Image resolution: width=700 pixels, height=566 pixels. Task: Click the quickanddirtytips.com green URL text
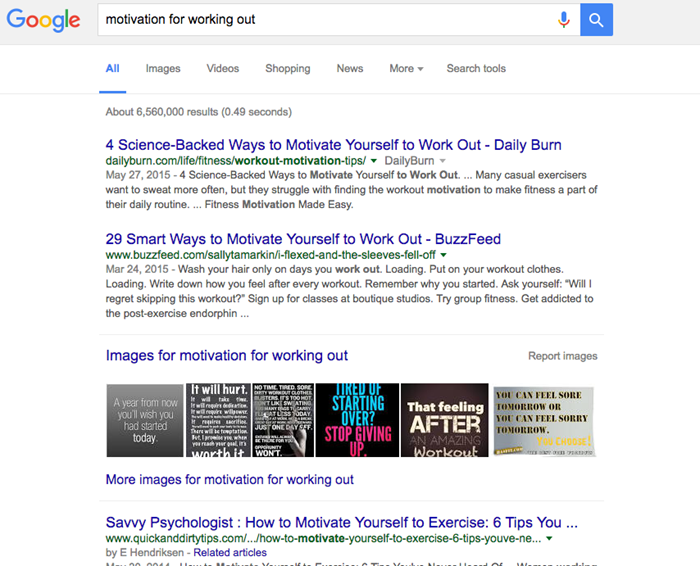[x=323, y=538]
